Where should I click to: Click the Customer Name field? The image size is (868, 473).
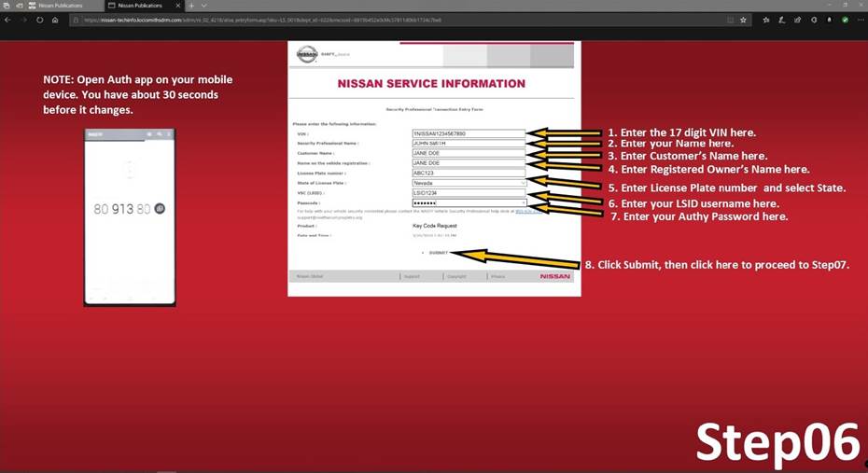[x=469, y=153]
